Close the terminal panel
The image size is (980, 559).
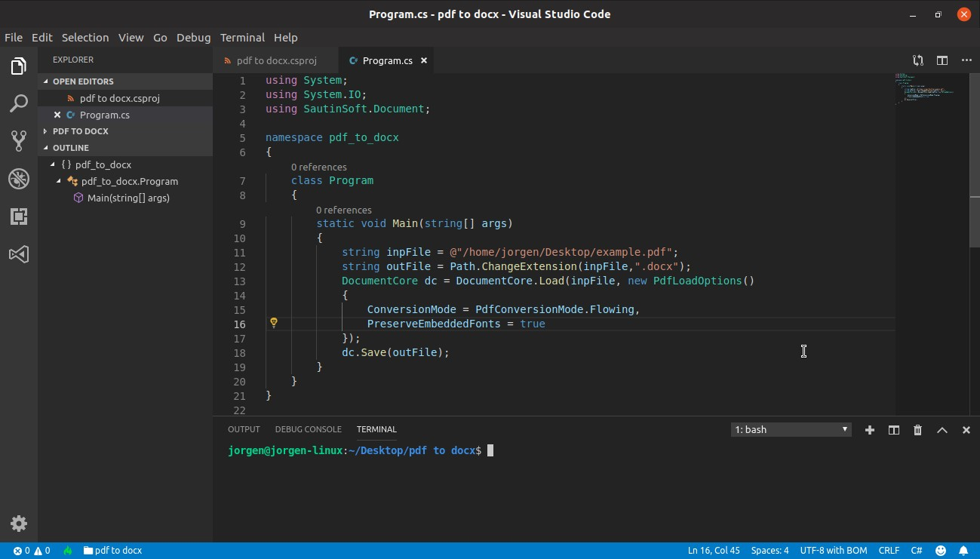pyautogui.click(x=966, y=429)
